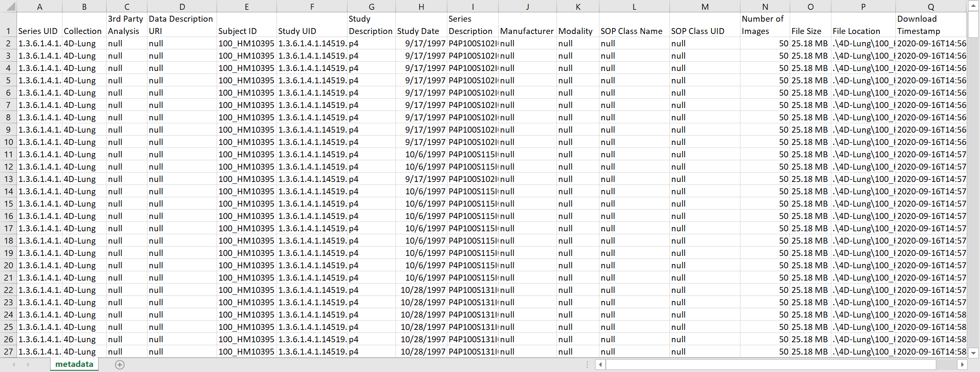This screenshot has width=980, height=372.
Task: Select the Subject ID cell in row 5
Action: pyautogui.click(x=246, y=80)
